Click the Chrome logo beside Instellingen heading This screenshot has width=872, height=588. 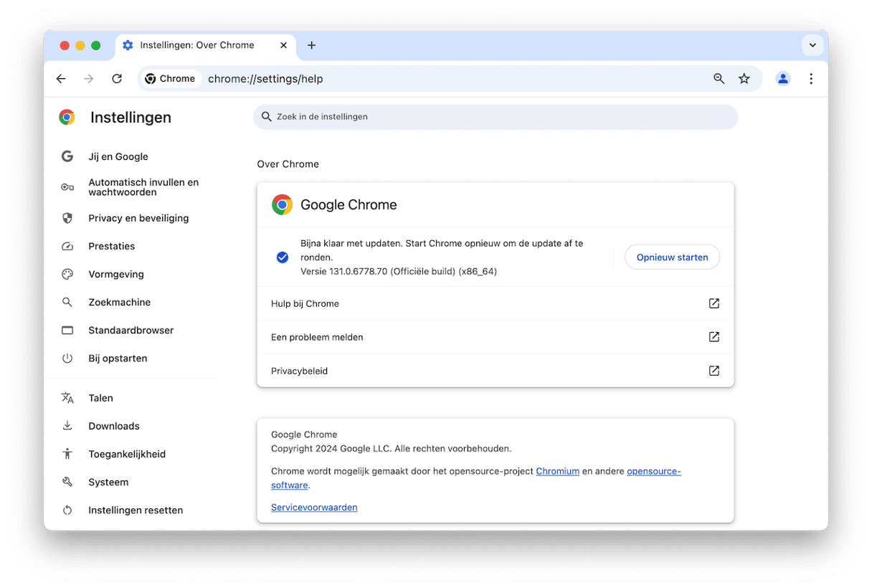(67, 118)
